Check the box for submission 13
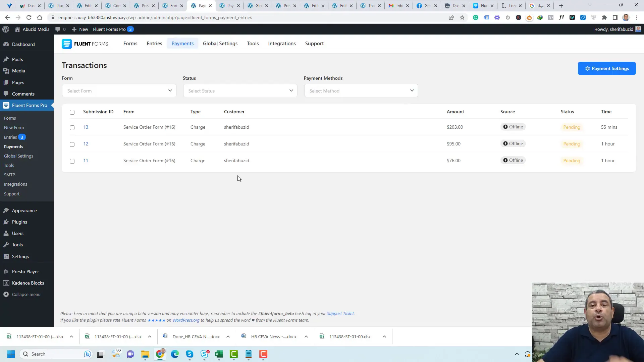The image size is (644, 362). click(72, 128)
